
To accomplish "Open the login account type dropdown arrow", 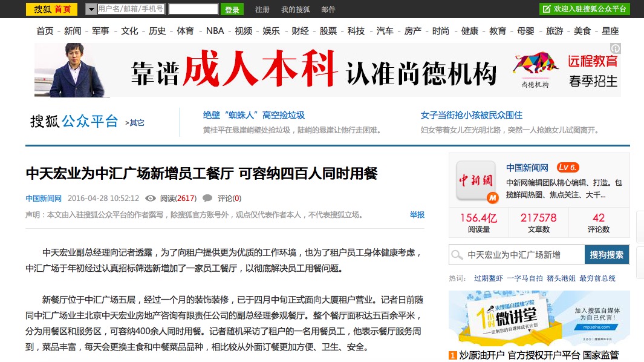I will tap(91, 9).
